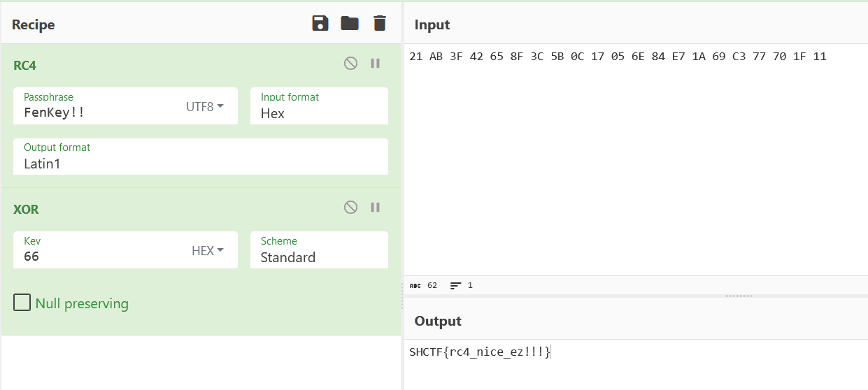The width and height of the screenshot is (868, 390).
Task: Disable the XOR operation
Action: (x=351, y=207)
